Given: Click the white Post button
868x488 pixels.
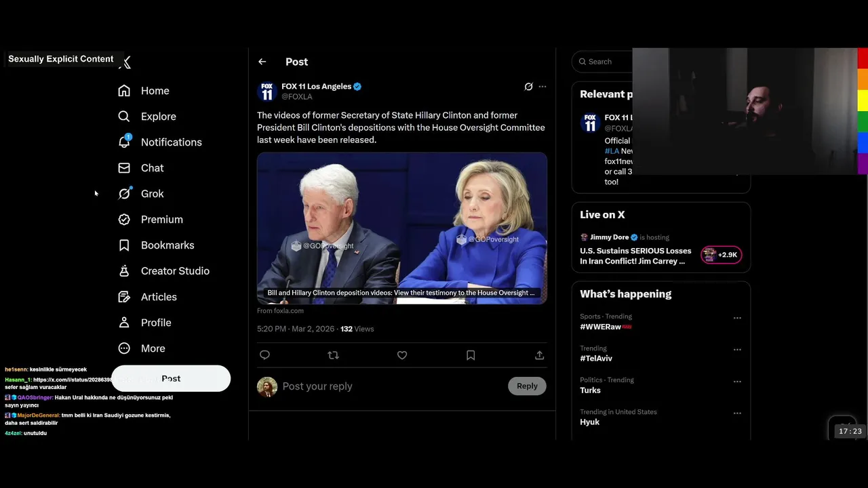Looking at the screenshot, I should tap(171, 379).
